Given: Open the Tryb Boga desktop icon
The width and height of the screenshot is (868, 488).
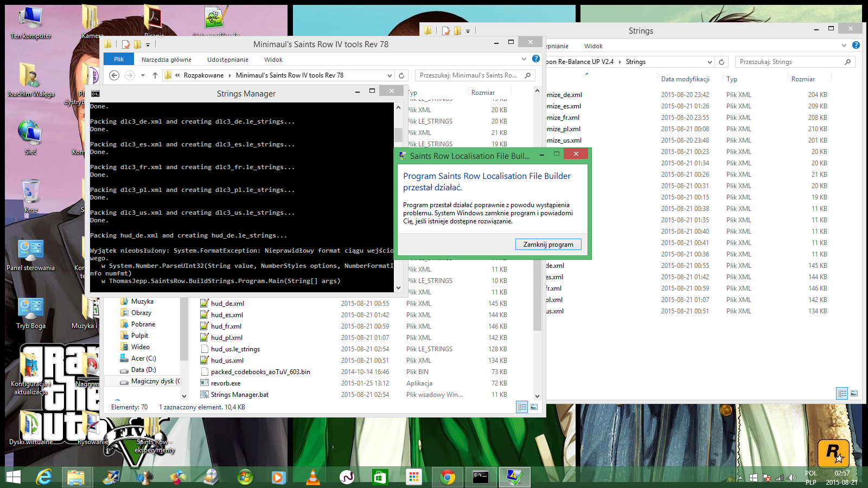Looking at the screenshot, I should click(31, 313).
